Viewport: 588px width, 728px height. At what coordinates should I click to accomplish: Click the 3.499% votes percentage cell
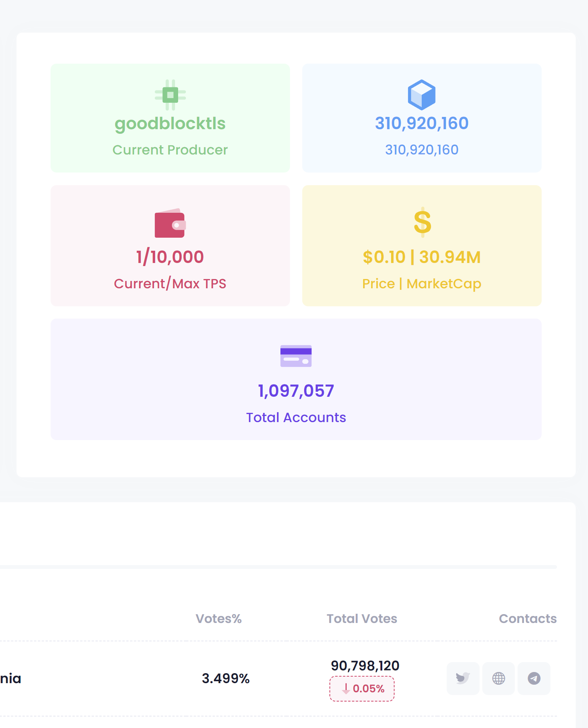[x=226, y=678]
